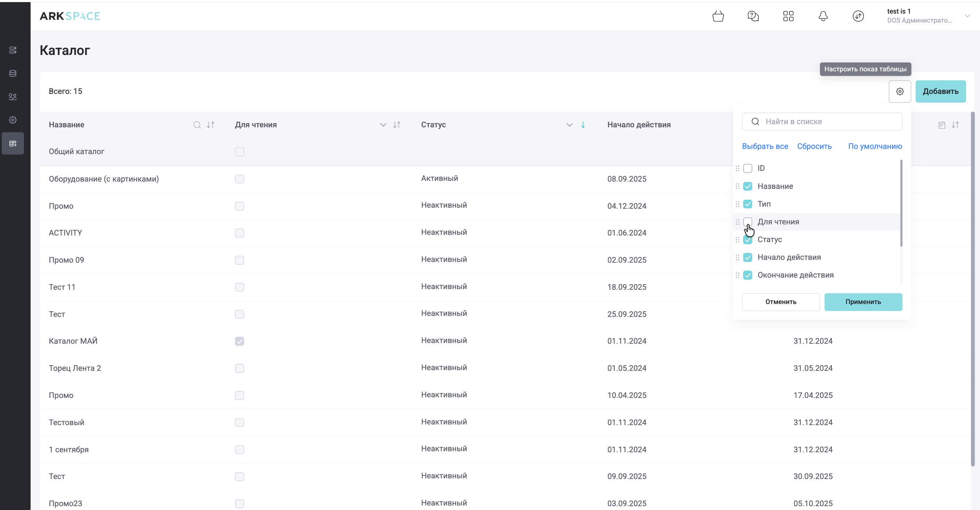This screenshot has height=510, width=980.
Task: Expand the Для чтения filter chevron
Action: pyautogui.click(x=383, y=125)
